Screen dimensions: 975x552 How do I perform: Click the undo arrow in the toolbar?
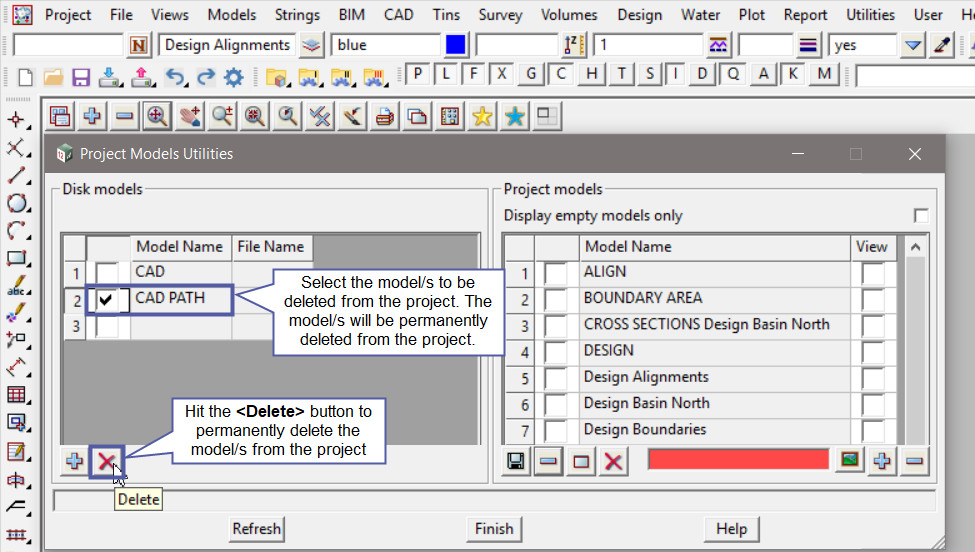click(175, 76)
